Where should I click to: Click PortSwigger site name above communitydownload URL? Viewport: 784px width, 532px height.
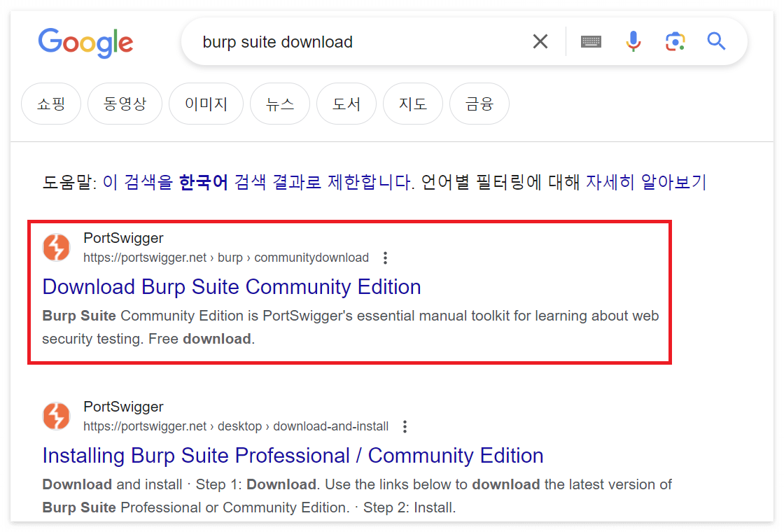123,238
